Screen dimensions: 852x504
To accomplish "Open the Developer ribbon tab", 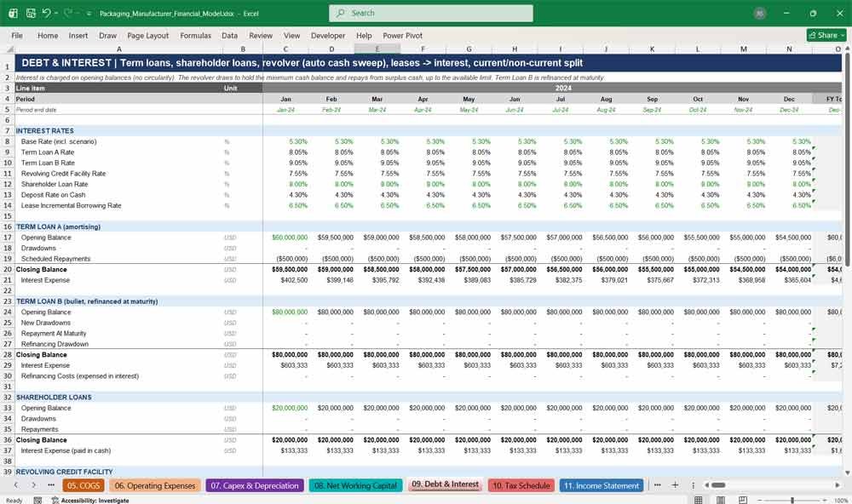I will pyautogui.click(x=328, y=35).
